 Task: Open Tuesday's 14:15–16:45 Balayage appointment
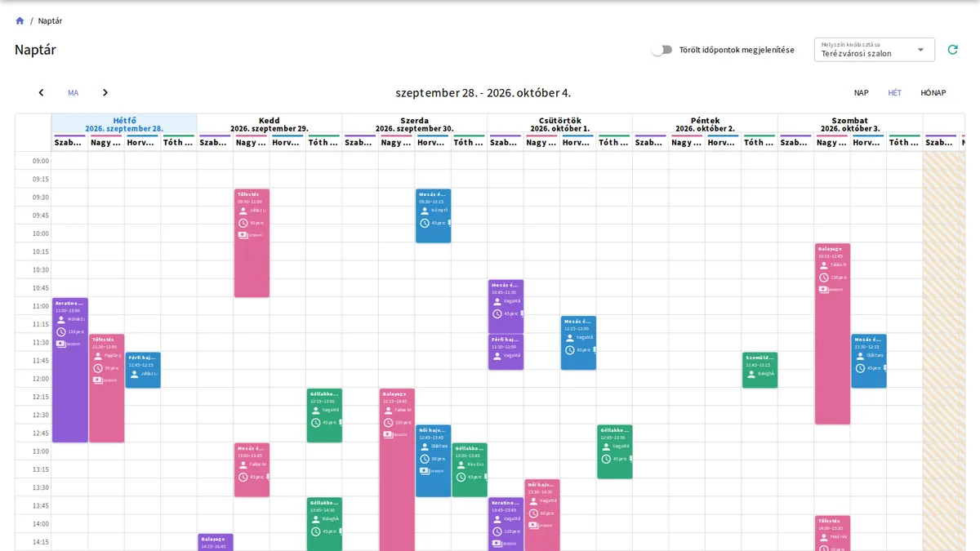point(216,542)
